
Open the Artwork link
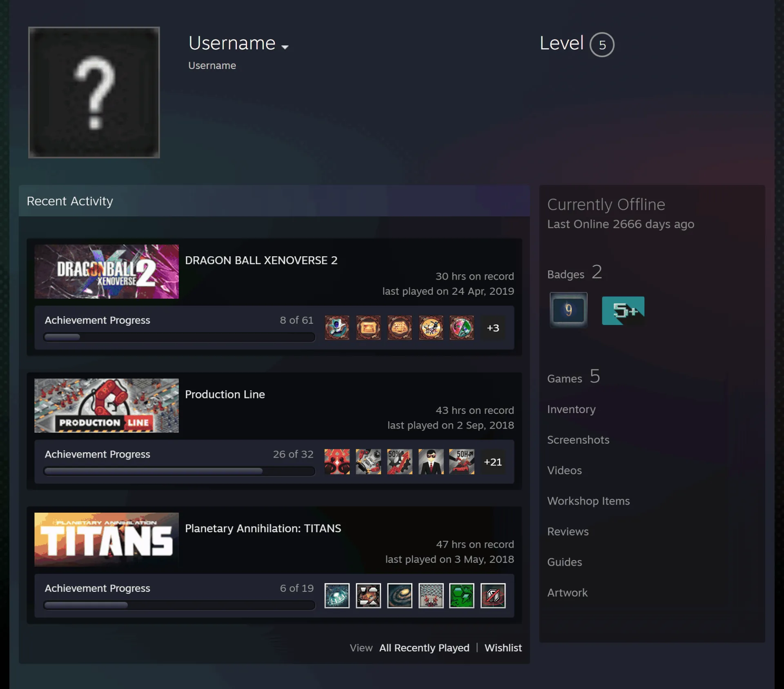coord(567,593)
